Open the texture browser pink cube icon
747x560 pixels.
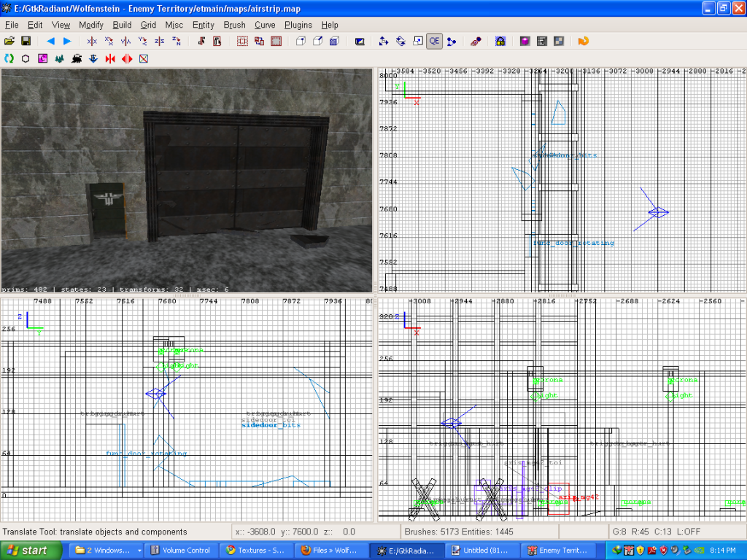pos(525,42)
